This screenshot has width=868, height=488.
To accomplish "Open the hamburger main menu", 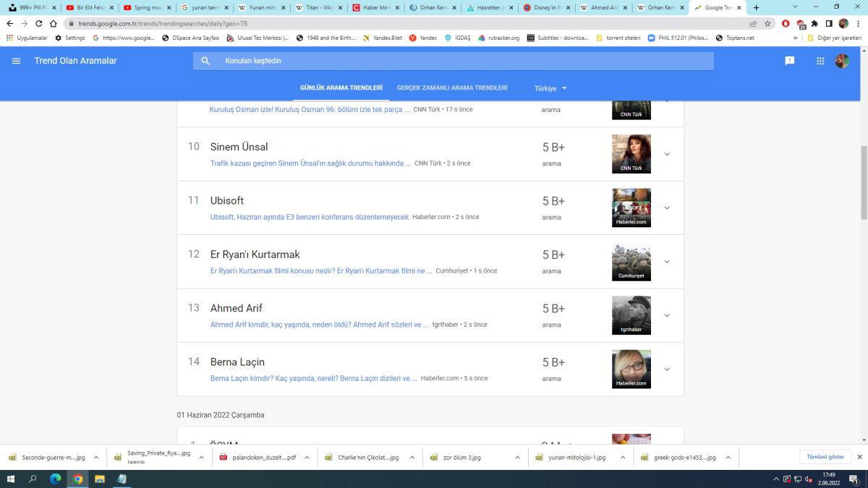I will 16,61.
